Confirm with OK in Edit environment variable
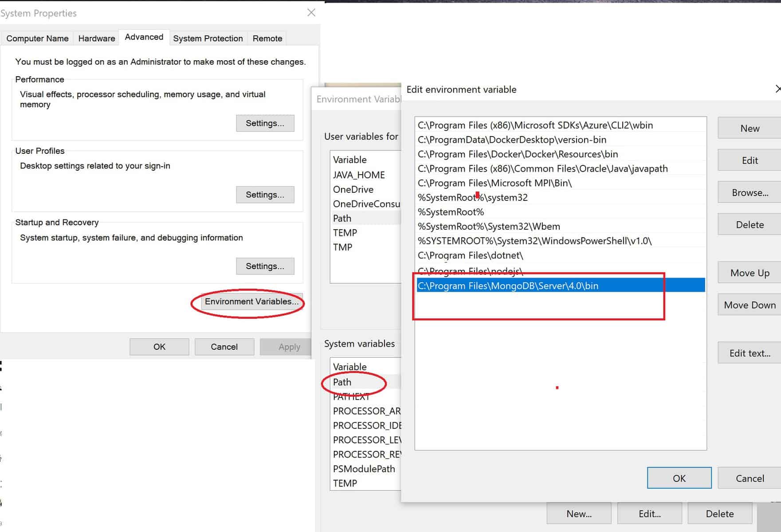This screenshot has height=532, width=781. 679,478
